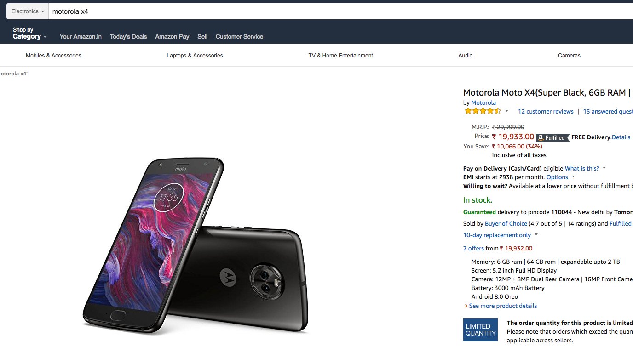633x364 pixels.
Task: Expand the Shop by Category menu
Action: coord(29,34)
